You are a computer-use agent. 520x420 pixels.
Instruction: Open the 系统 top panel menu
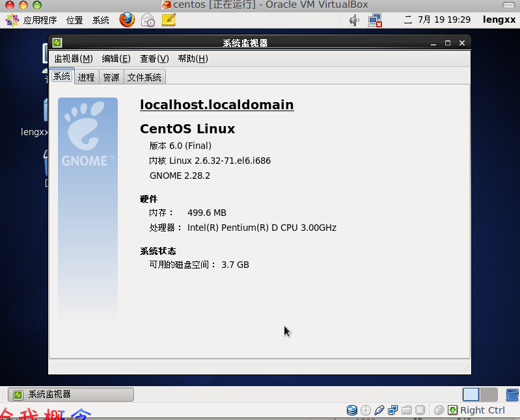coord(100,20)
